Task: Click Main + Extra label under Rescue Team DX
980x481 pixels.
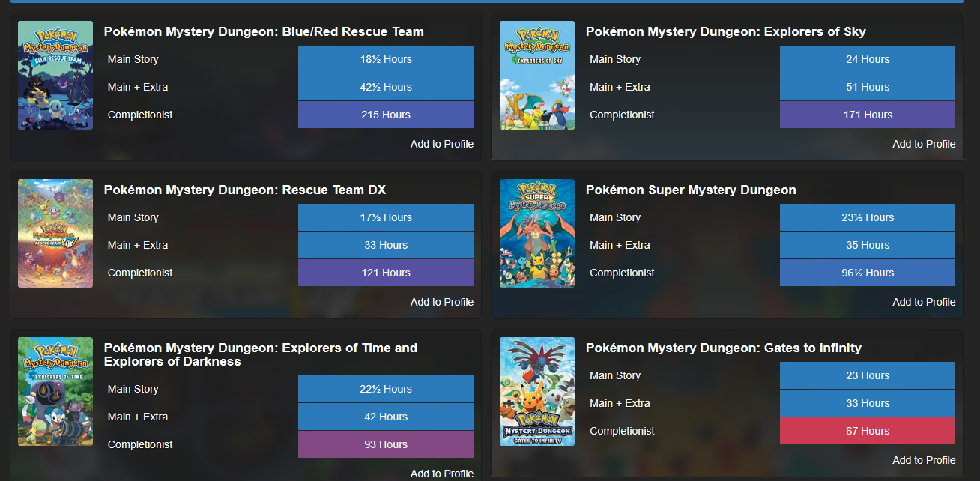Action: coord(138,245)
